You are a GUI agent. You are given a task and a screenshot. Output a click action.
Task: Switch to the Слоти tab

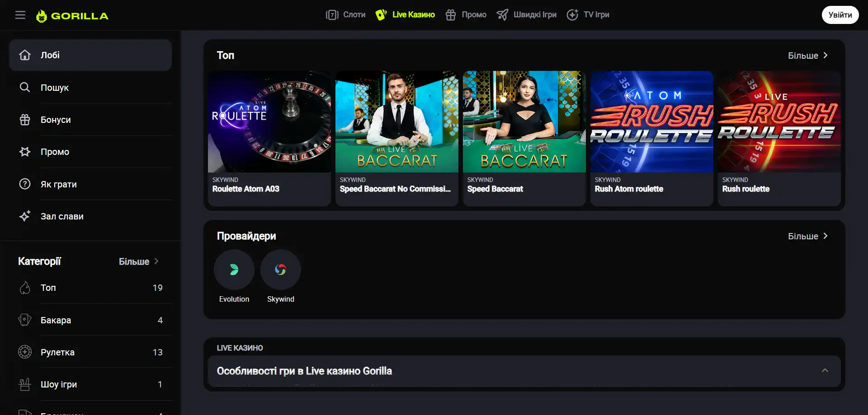point(346,15)
